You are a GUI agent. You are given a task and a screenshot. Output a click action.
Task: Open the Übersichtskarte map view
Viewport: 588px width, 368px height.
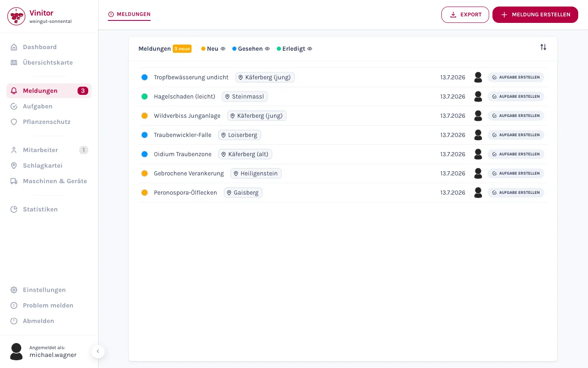point(49,63)
